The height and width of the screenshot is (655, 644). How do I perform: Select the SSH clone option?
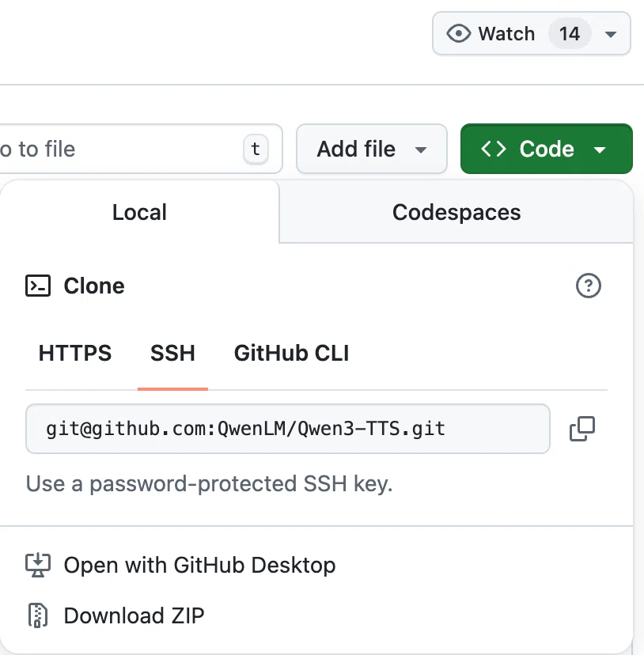pos(172,353)
